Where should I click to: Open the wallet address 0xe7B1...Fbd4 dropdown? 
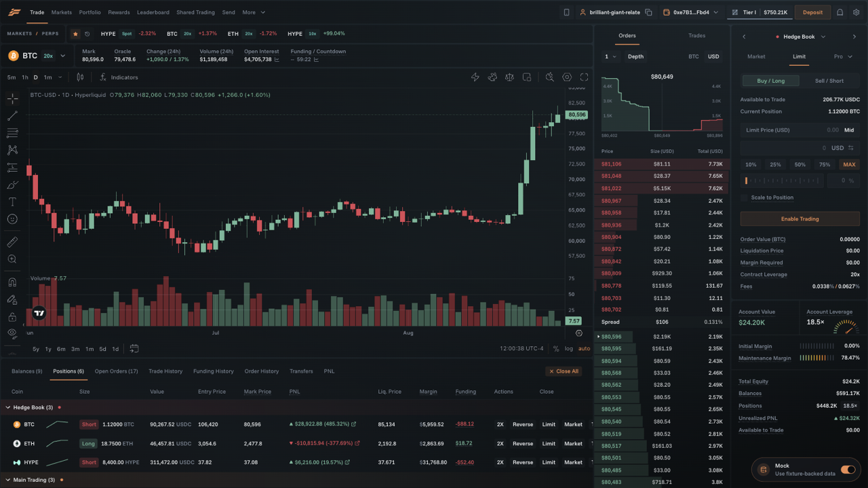[x=690, y=12]
